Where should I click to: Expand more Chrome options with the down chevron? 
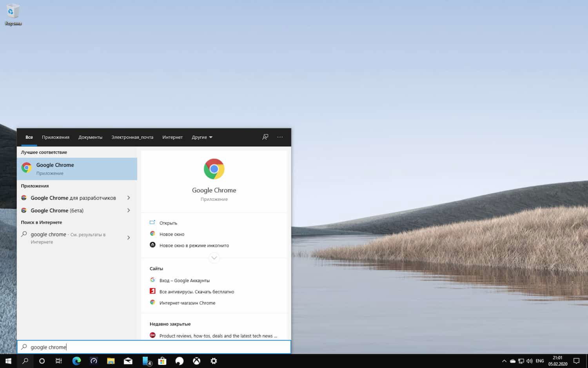(214, 258)
